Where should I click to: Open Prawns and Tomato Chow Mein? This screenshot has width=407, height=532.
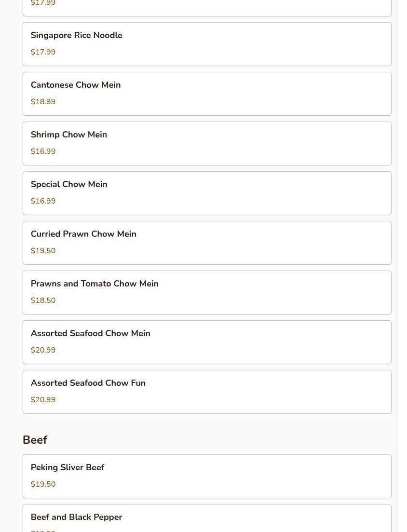tap(95, 284)
